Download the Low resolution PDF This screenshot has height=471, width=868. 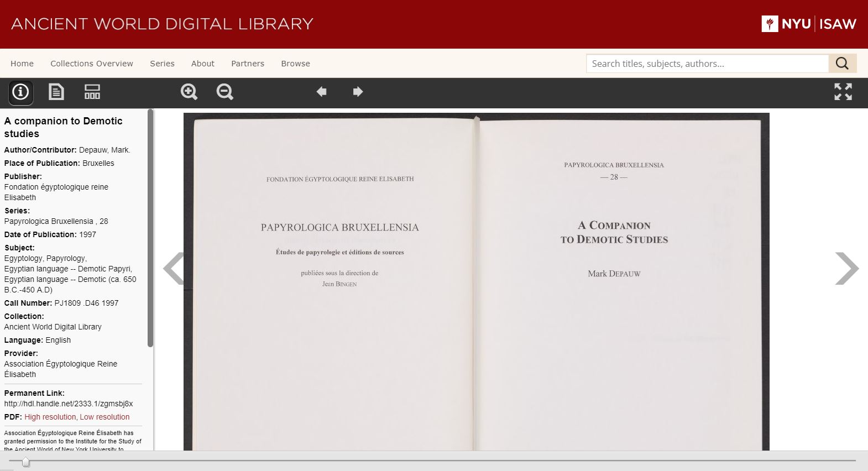104,417
